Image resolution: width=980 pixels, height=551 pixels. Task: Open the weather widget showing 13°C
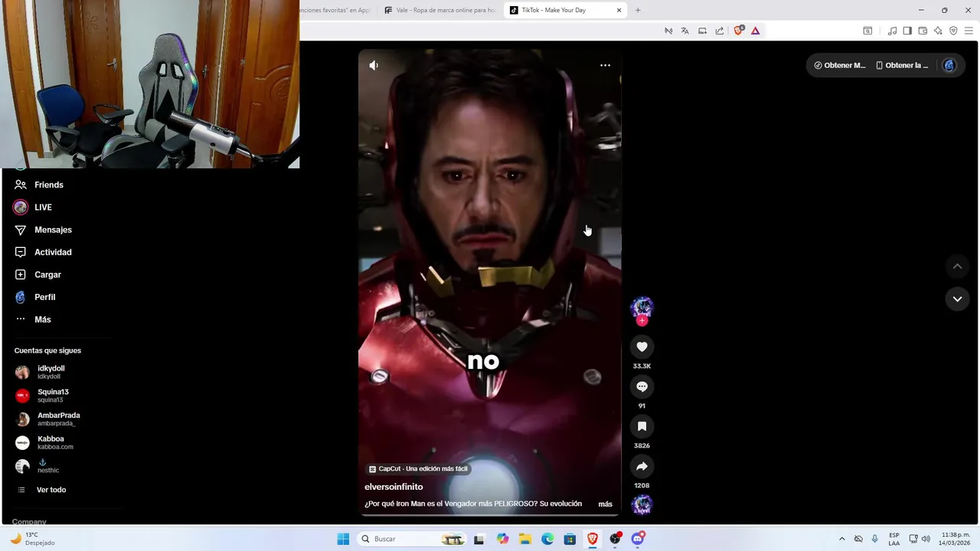32,539
